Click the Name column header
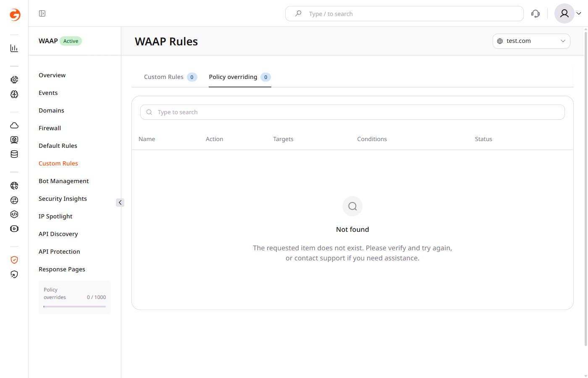 pos(147,139)
